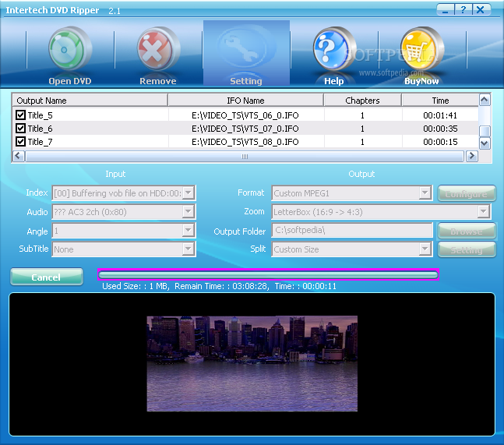
Task: Click the Output Folder path field
Action: pyautogui.click(x=352, y=230)
